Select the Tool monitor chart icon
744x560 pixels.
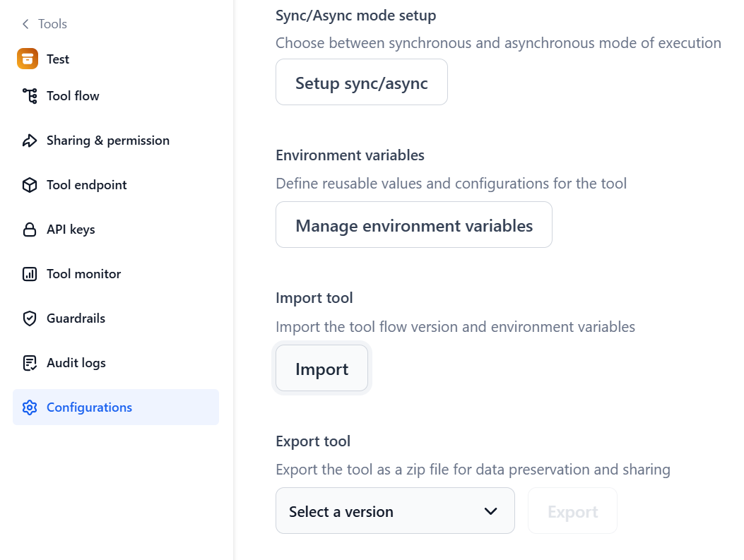[30, 274]
